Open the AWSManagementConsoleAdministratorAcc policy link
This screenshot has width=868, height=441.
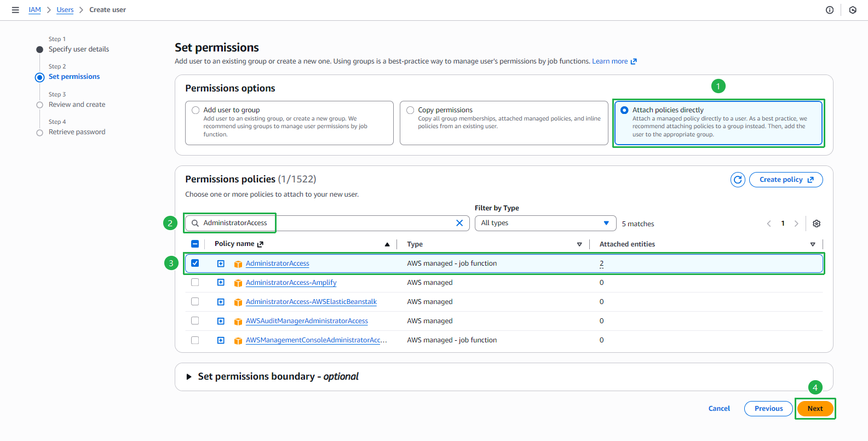316,340
